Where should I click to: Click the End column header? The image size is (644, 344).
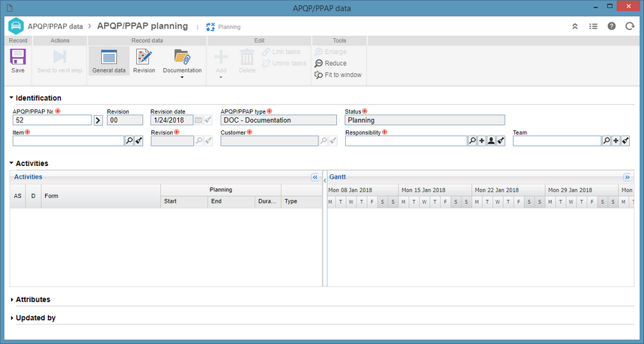pos(231,201)
